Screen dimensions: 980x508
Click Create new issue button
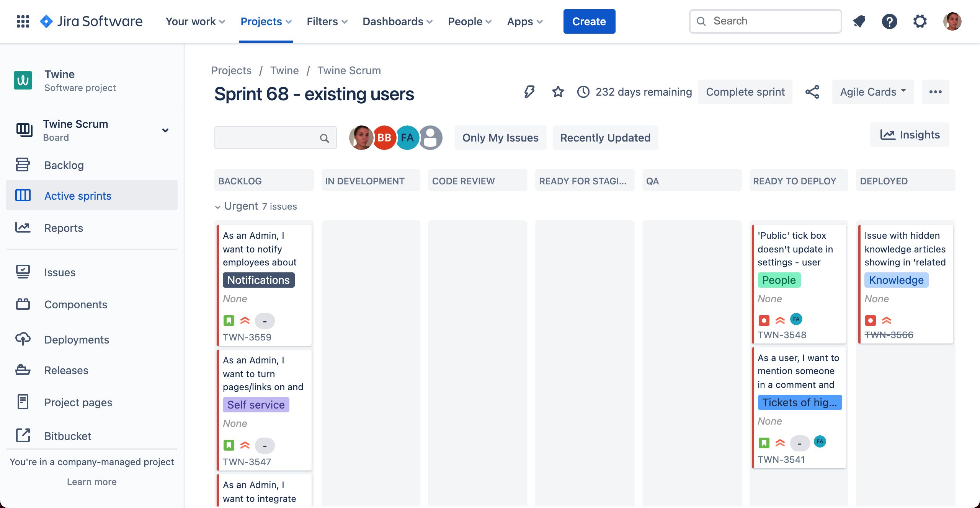tap(589, 21)
